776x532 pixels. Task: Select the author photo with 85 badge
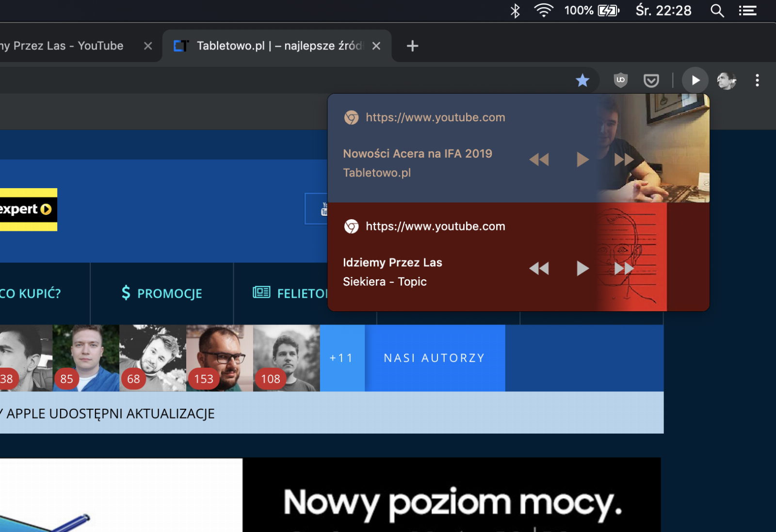86,358
